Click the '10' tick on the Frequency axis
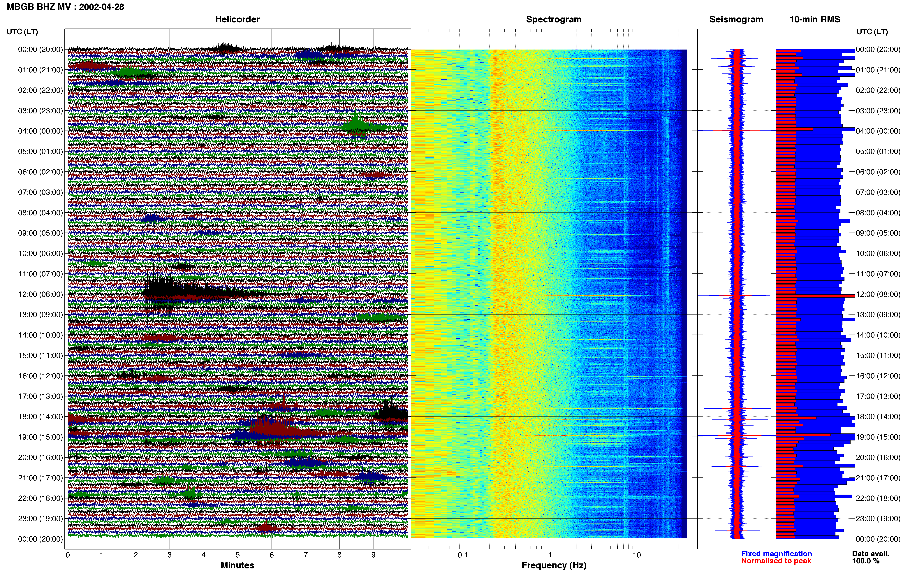The image size is (924, 578). pyautogui.click(x=637, y=555)
